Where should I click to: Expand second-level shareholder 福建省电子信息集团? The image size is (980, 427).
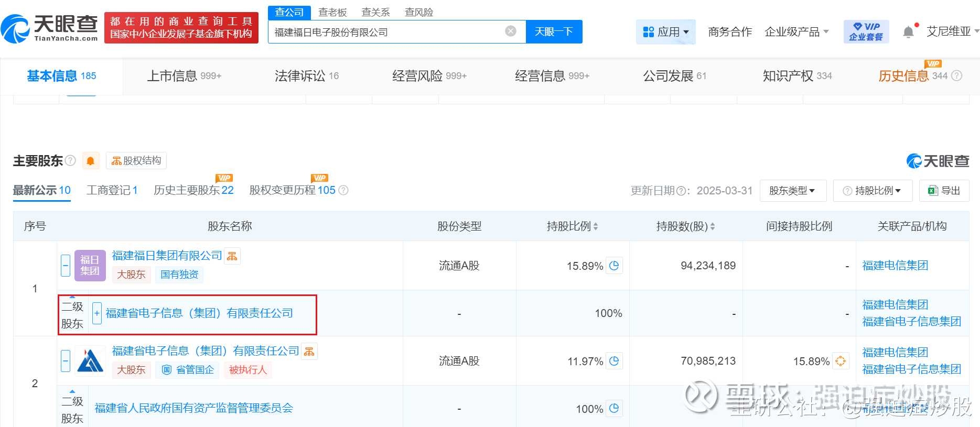tap(97, 313)
